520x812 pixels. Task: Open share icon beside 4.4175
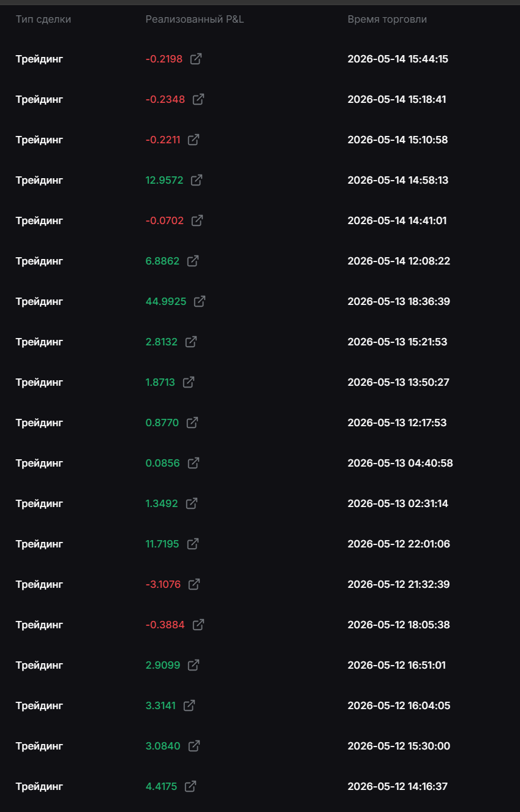[x=190, y=786]
